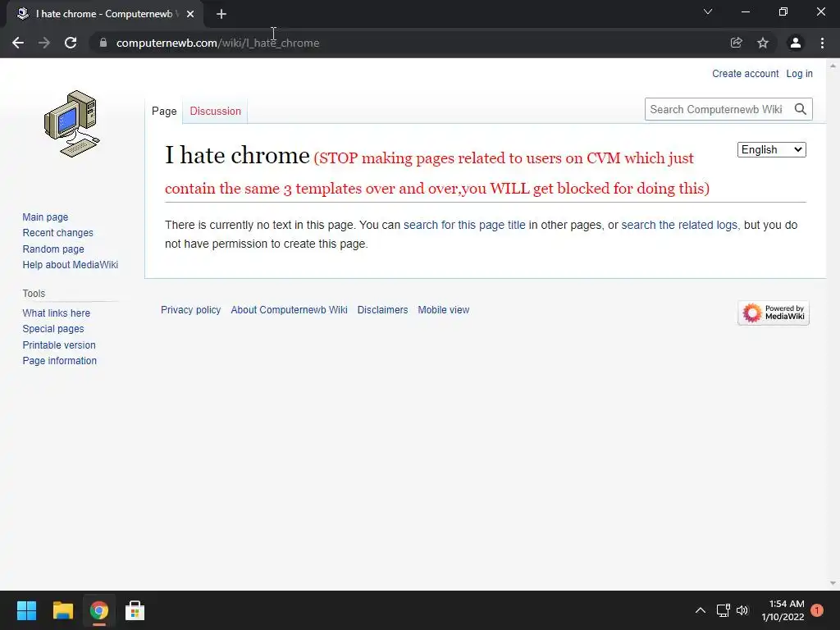Switch to the Discussion tab
Image resolution: width=840 pixels, height=630 pixels.
point(216,111)
